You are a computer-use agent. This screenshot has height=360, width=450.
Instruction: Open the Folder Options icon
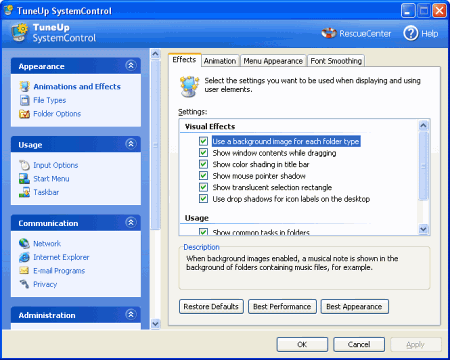(24, 114)
